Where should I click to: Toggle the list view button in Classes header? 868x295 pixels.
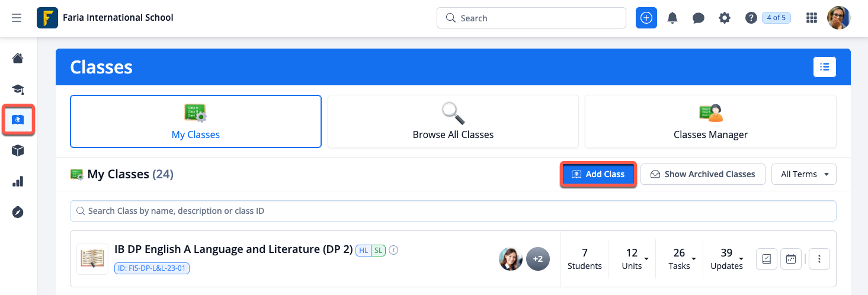click(824, 67)
